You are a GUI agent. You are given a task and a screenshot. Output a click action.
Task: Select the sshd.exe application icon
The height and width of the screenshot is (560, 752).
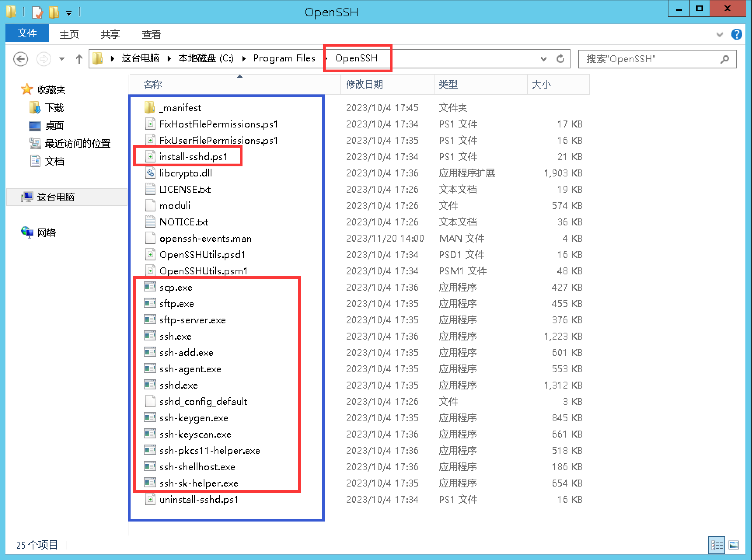coord(150,385)
